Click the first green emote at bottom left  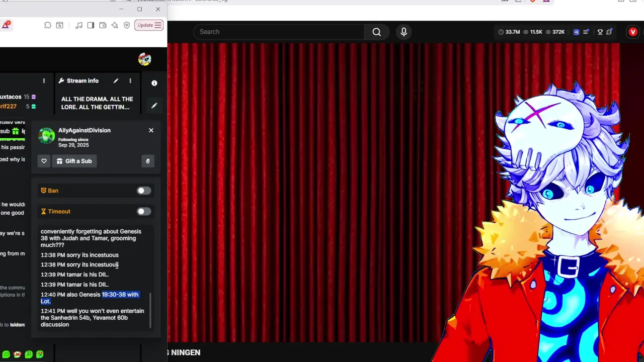[7, 354]
